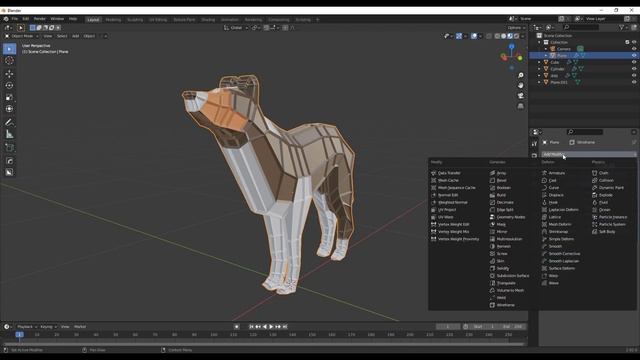Expand the Cube item in outliner
Screen dimensions: 640x360
click(540, 62)
